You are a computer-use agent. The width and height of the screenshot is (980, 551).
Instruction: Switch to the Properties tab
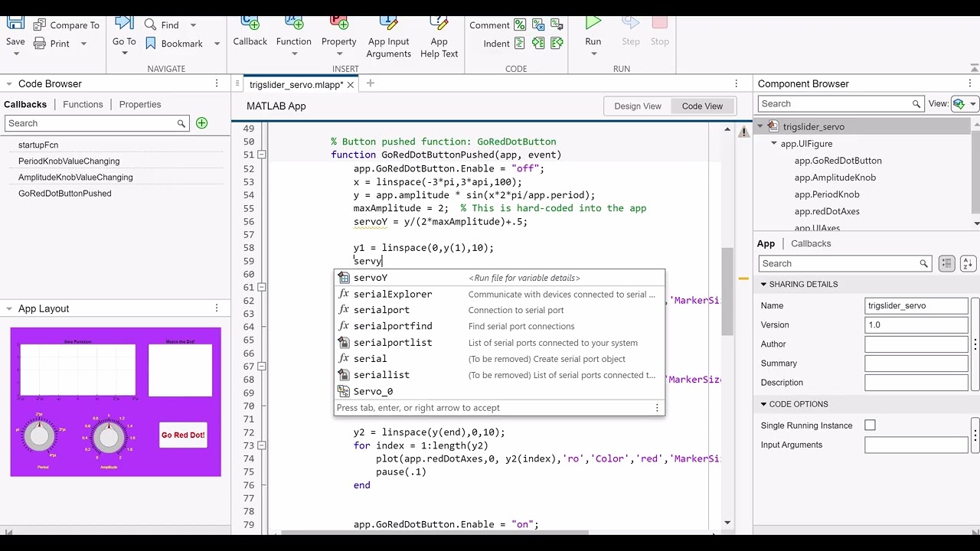point(140,104)
